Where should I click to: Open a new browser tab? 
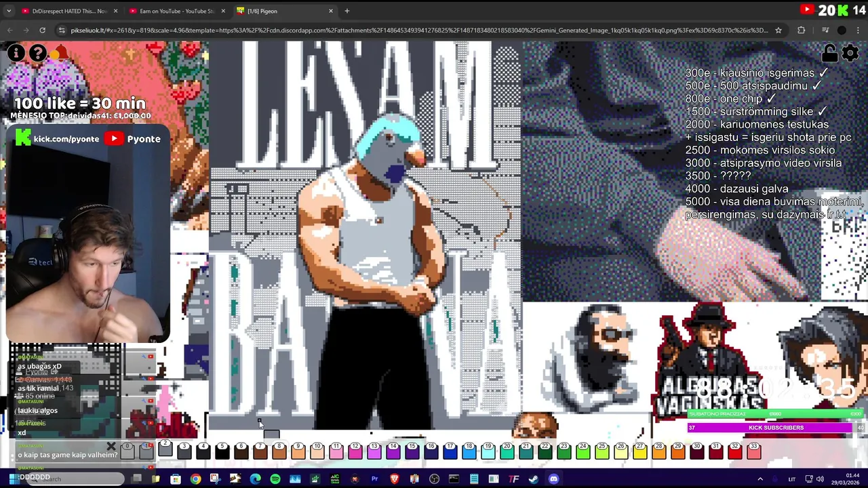tap(347, 11)
